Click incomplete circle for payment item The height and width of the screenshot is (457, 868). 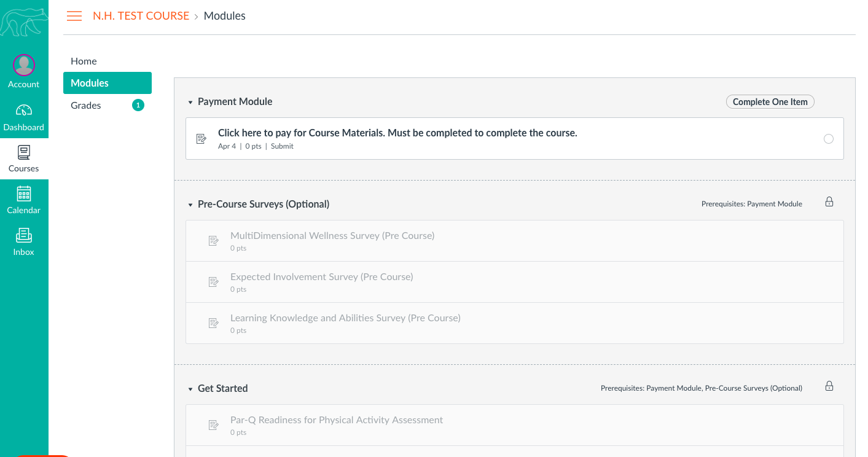click(x=829, y=139)
